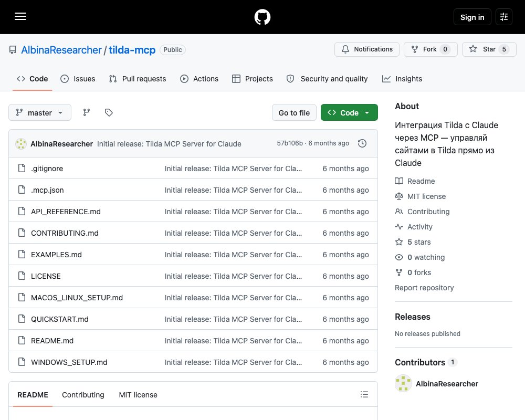Viewport: 525px width, 420px height.
Task: Click the Report repository link
Action: (424, 288)
